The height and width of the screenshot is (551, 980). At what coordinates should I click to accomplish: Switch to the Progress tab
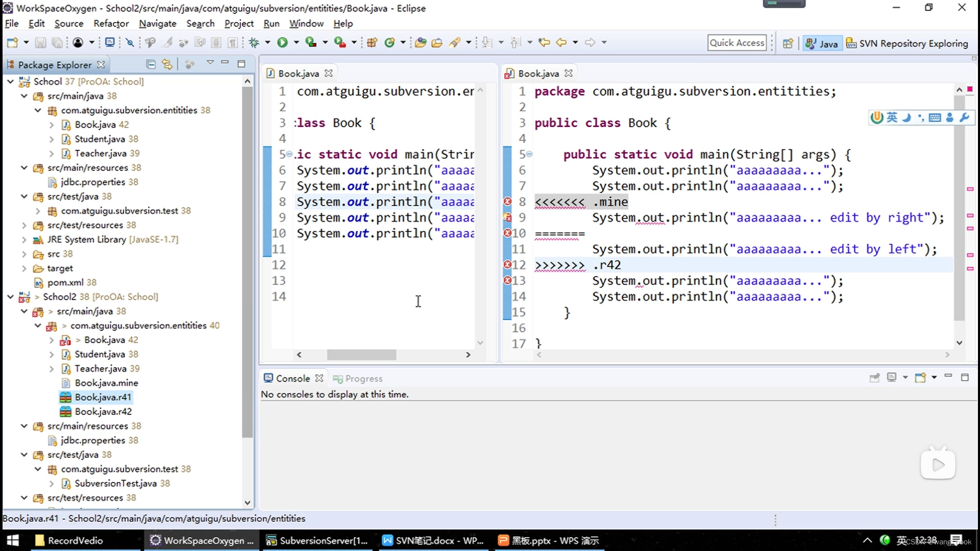358,379
